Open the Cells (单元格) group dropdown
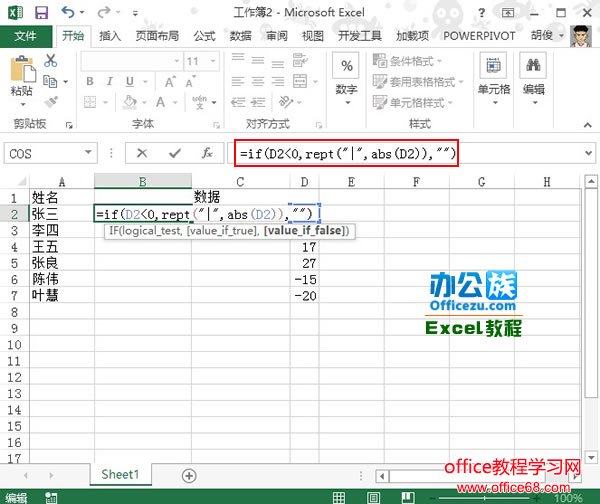Viewport: 600px width, 504px height. (x=494, y=80)
